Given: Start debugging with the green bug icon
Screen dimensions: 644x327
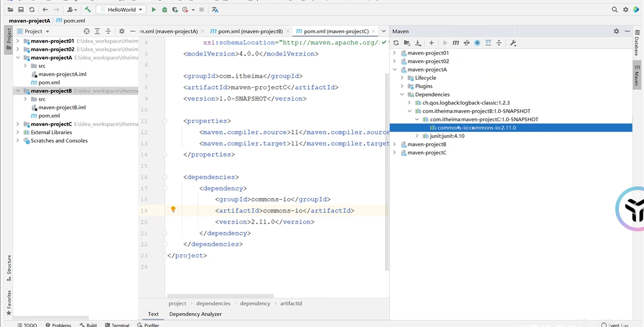Looking at the screenshot, I should (165, 9).
